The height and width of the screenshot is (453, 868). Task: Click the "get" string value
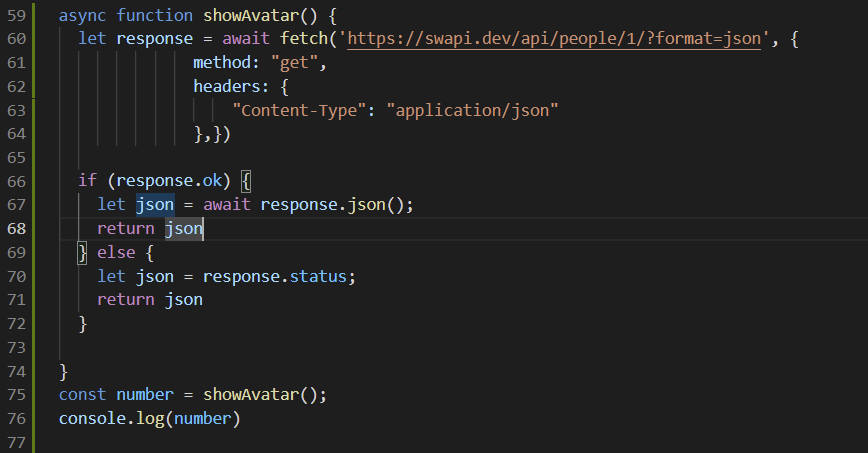click(x=294, y=63)
